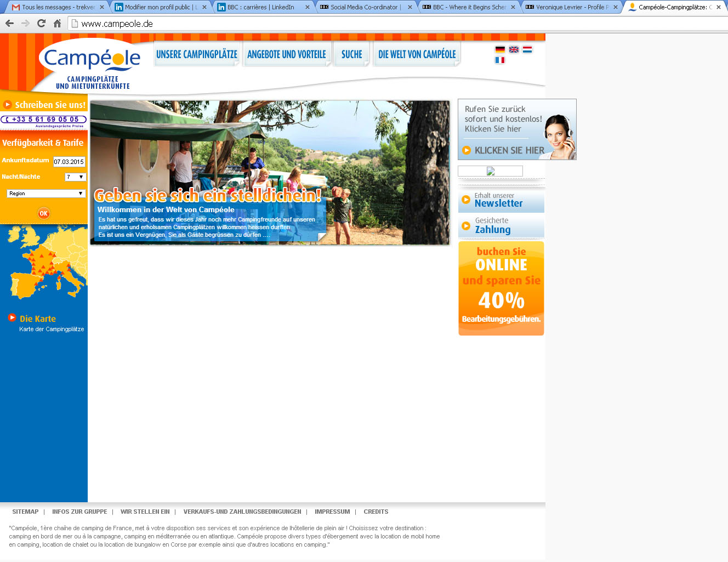Open the SUCHE menu item
Viewport: 728px width, 562px height.
click(351, 54)
